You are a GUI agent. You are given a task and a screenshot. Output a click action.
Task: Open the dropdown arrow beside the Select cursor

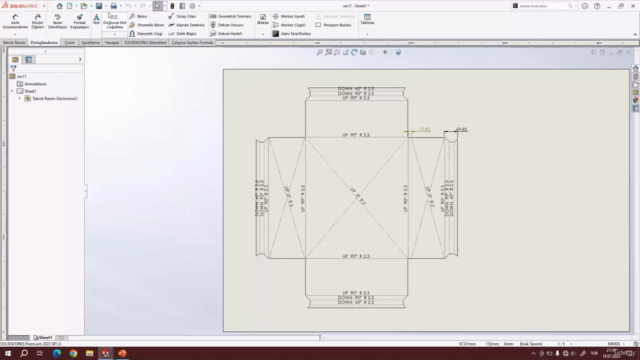[x=164, y=6]
